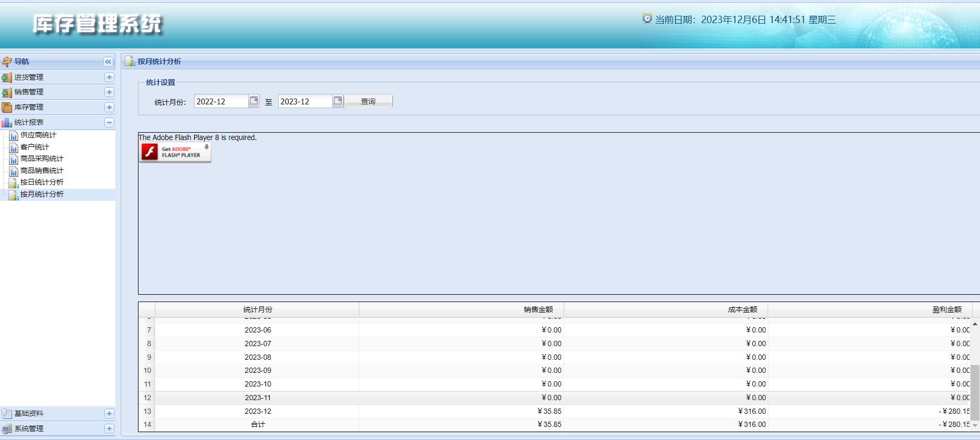
Task: Click row number 13 cell
Action: point(147,411)
